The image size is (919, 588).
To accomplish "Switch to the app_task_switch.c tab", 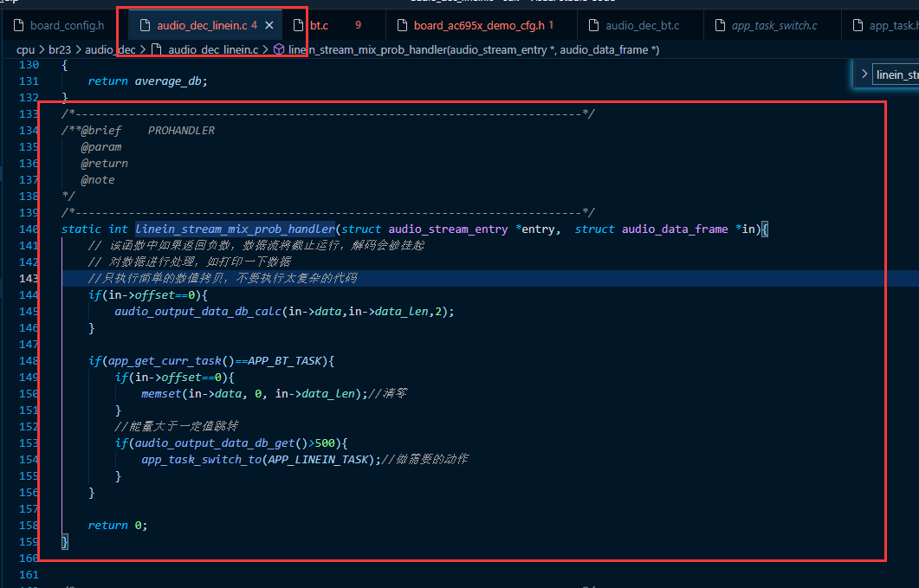I will coord(774,25).
